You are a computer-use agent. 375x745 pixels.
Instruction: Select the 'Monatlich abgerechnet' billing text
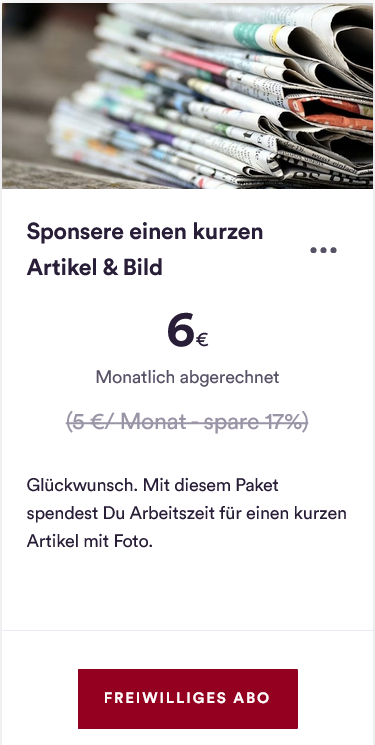pos(187,377)
